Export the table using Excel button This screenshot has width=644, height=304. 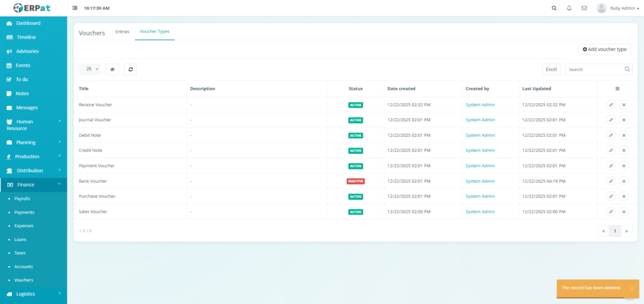(551, 70)
